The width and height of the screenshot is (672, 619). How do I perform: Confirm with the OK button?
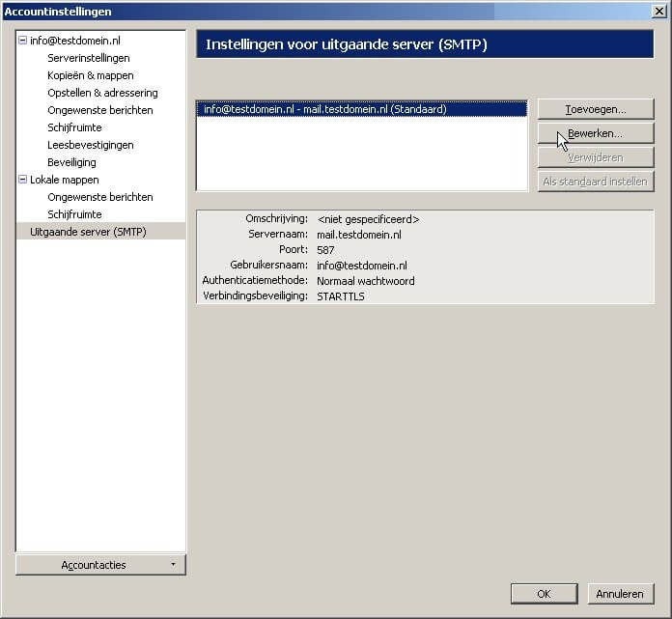(545, 594)
